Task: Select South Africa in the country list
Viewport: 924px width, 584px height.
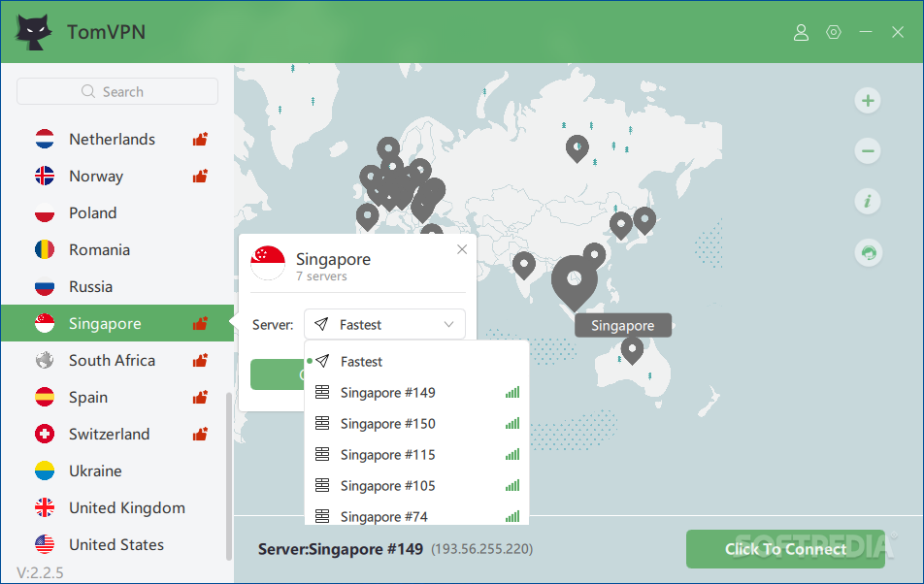Action: 117,360
